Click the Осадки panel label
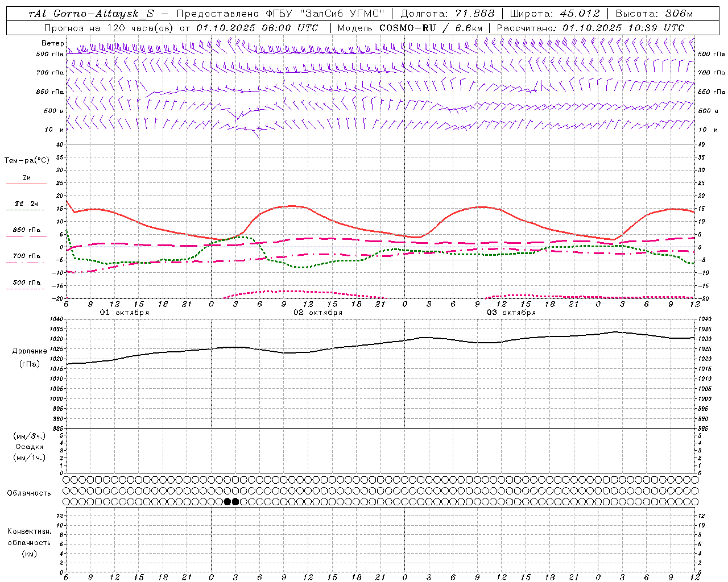The image size is (728, 582). coord(30,447)
